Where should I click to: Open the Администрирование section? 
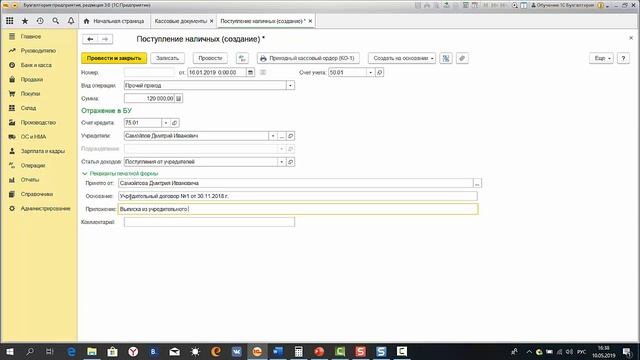point(45,209)
